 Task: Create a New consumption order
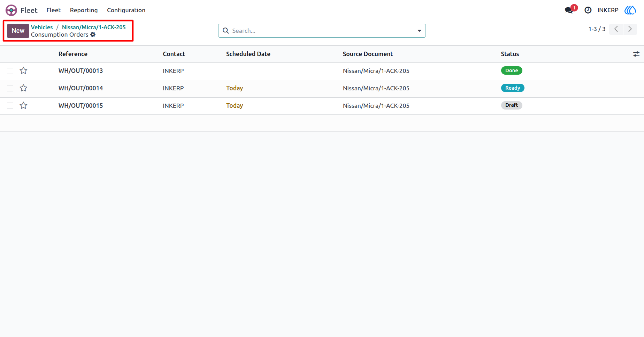tap(18, 31)
